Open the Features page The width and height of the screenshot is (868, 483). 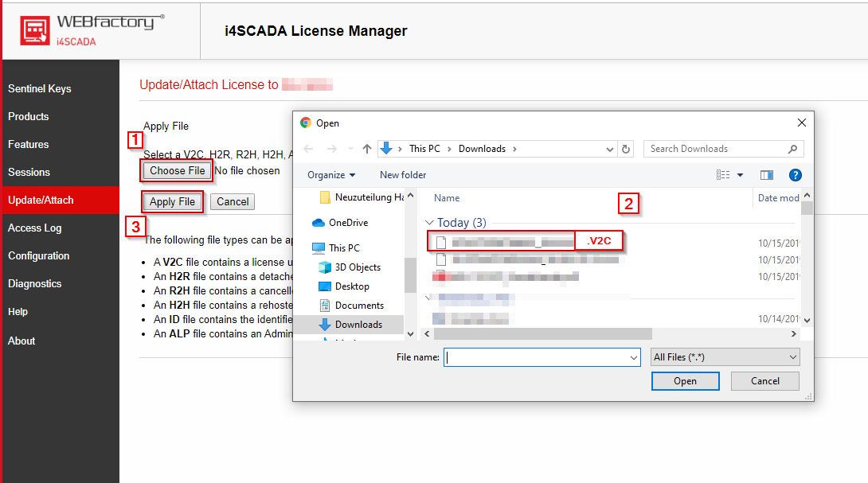28,144
